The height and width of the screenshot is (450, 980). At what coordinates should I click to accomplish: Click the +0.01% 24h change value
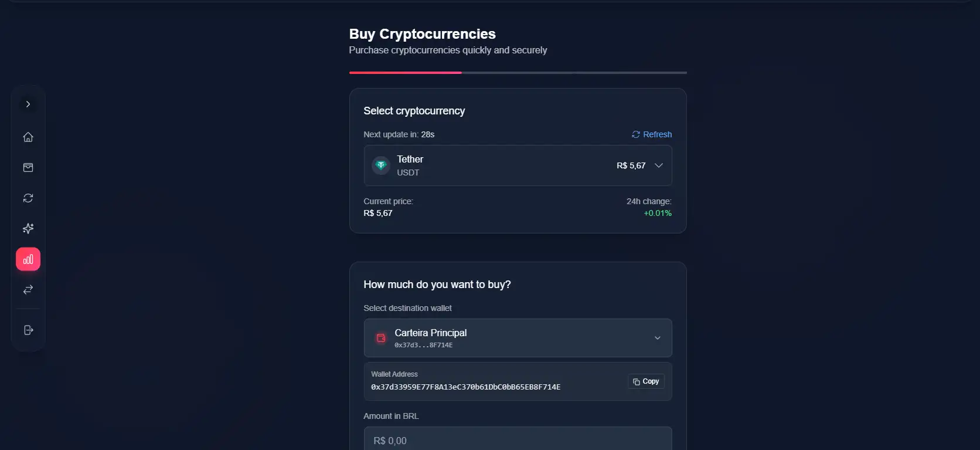click(x=658, y=213)
